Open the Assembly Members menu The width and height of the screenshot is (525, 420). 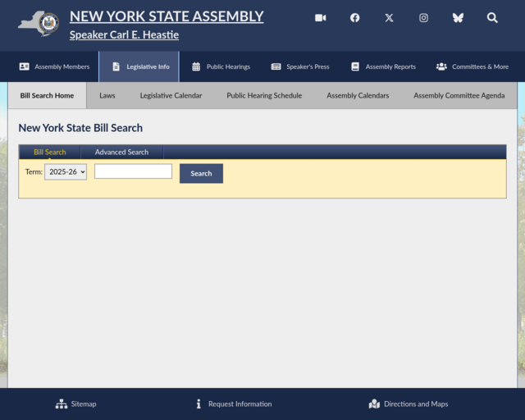(x=54, y=66)
